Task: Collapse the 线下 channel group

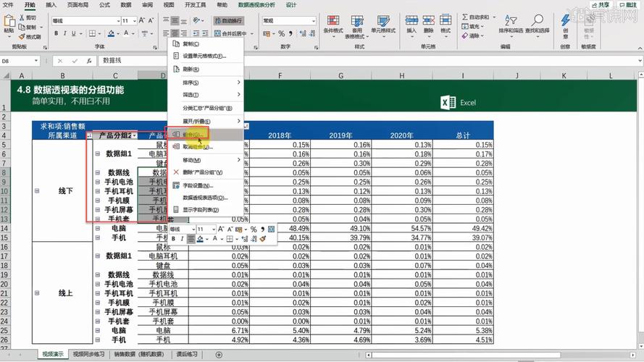Action: [x=37, y=190]
